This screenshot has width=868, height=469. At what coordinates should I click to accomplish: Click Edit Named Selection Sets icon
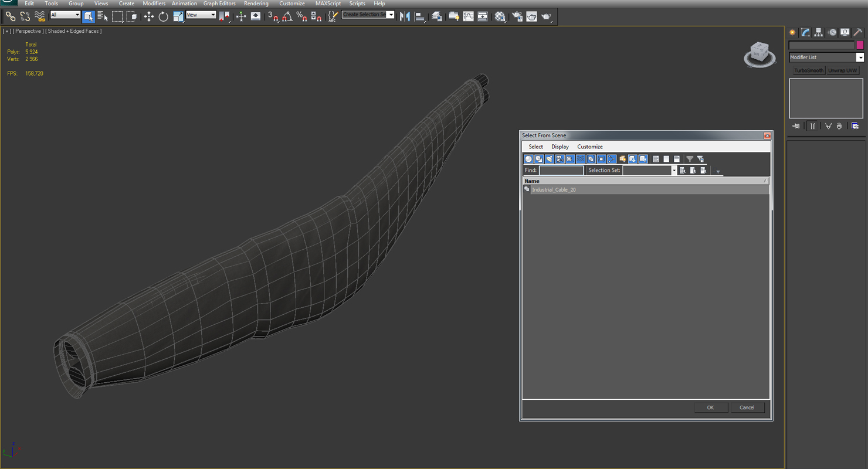tap(333, 16)
